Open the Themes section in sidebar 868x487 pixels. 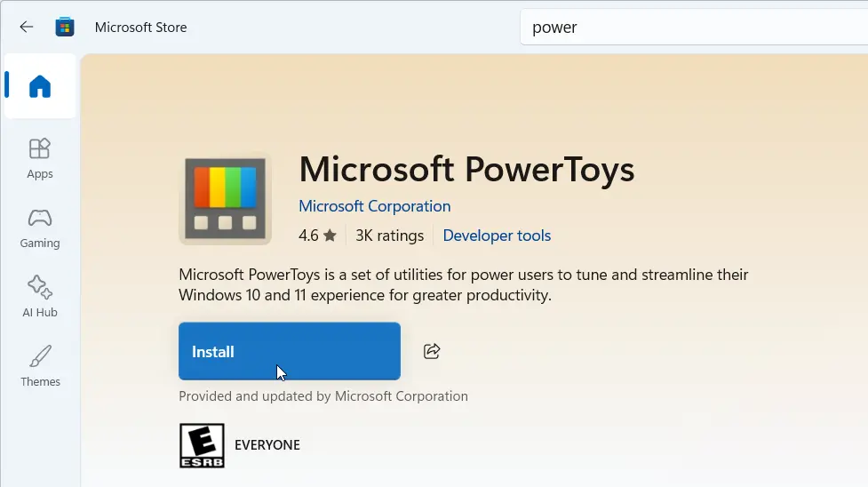click(40, 366)
